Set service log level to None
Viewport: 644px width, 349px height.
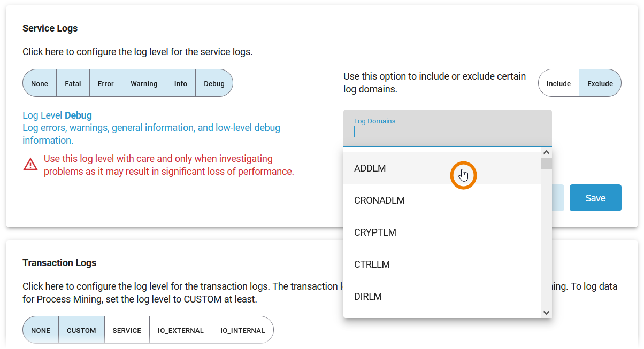tap(40, 83)
